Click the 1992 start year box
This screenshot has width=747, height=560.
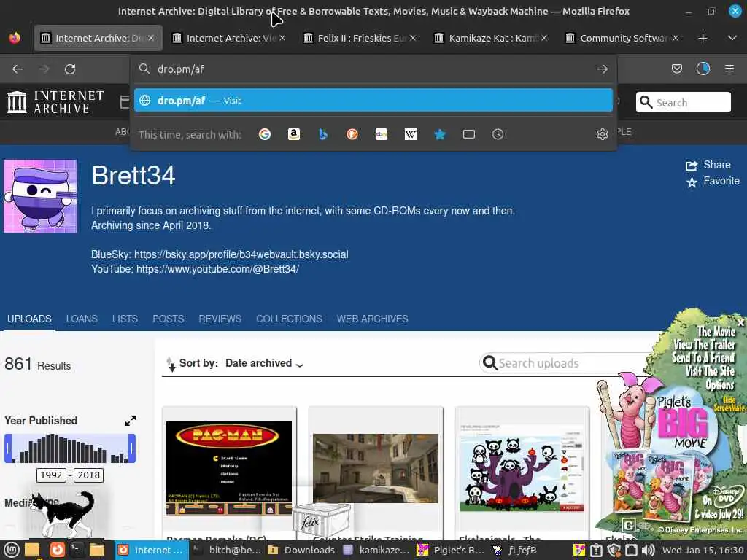pos(51,475)
